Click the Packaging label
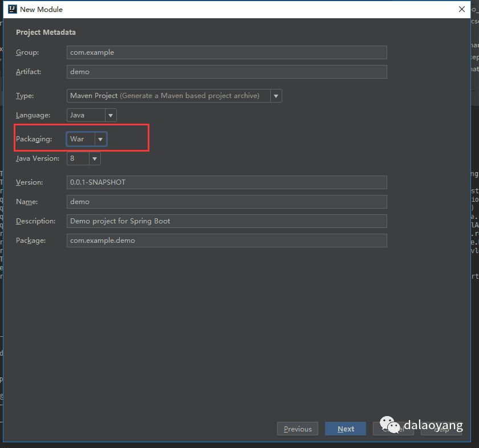 tap(34, 139)
